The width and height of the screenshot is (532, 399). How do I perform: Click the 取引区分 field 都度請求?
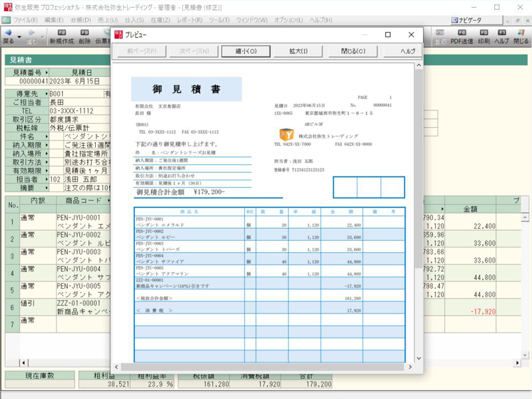click(80, 120)
